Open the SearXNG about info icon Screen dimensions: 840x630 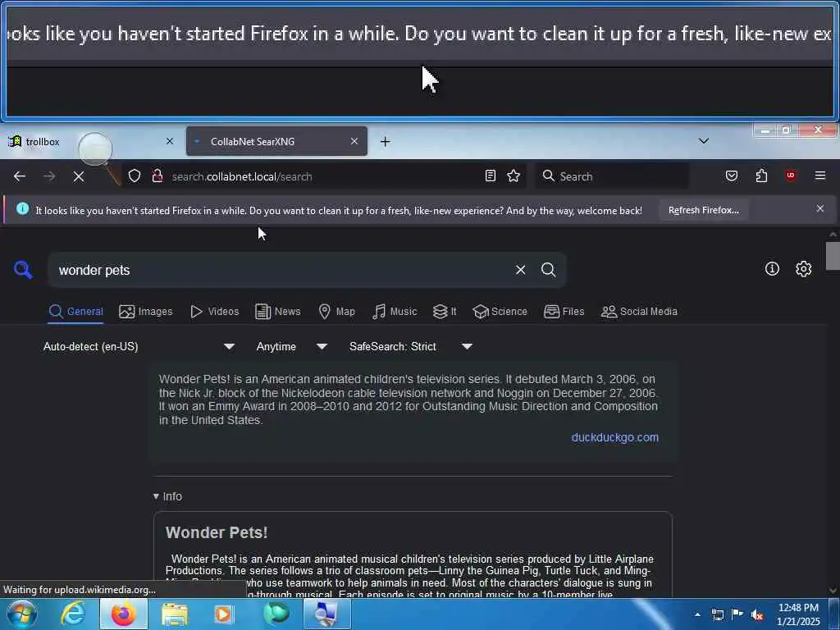tap(772, 269)
